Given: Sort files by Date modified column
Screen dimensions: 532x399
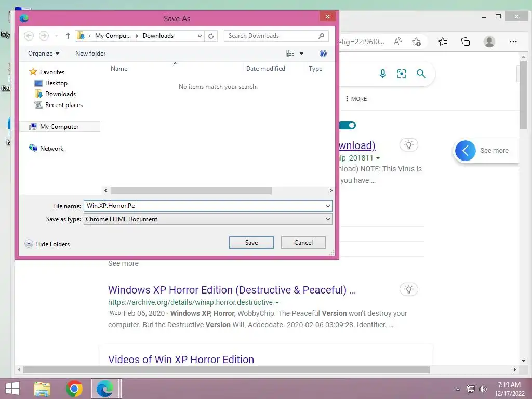Looking at the screenshot, I should click(x=265, y=68).
